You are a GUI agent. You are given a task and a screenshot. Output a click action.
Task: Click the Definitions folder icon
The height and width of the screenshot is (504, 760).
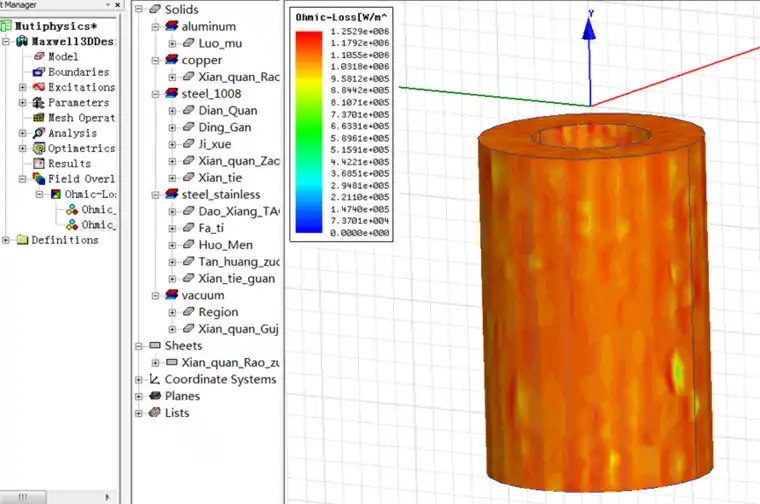22,239
